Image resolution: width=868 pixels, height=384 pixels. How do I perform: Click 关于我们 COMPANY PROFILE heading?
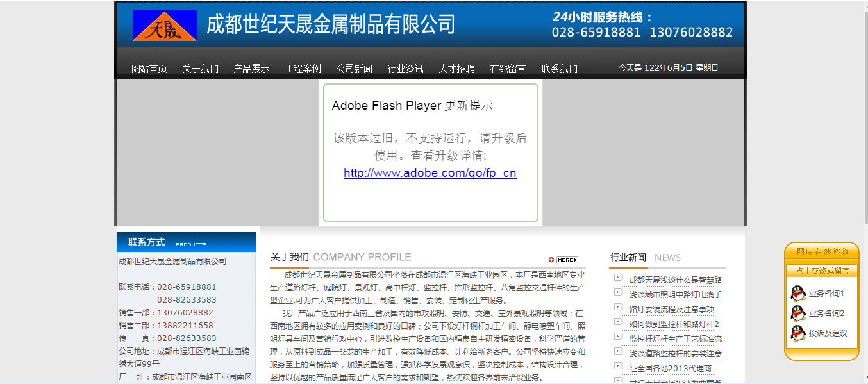341,257
